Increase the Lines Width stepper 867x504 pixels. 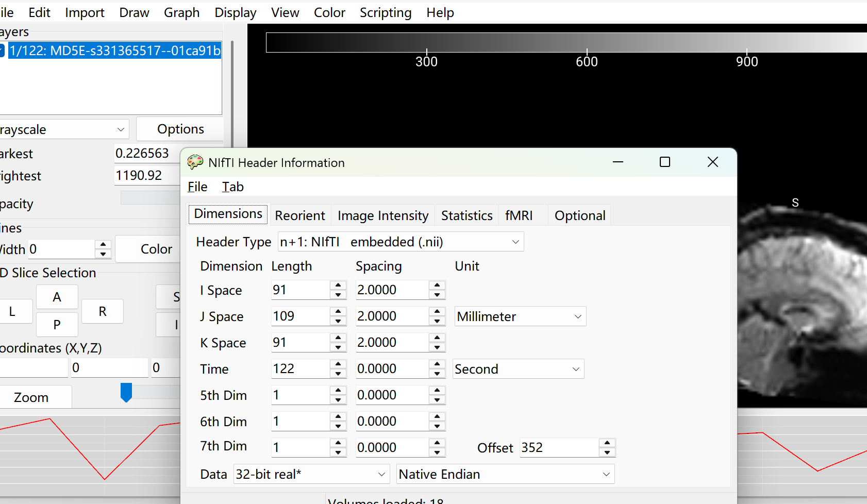[x=103, y=244]
